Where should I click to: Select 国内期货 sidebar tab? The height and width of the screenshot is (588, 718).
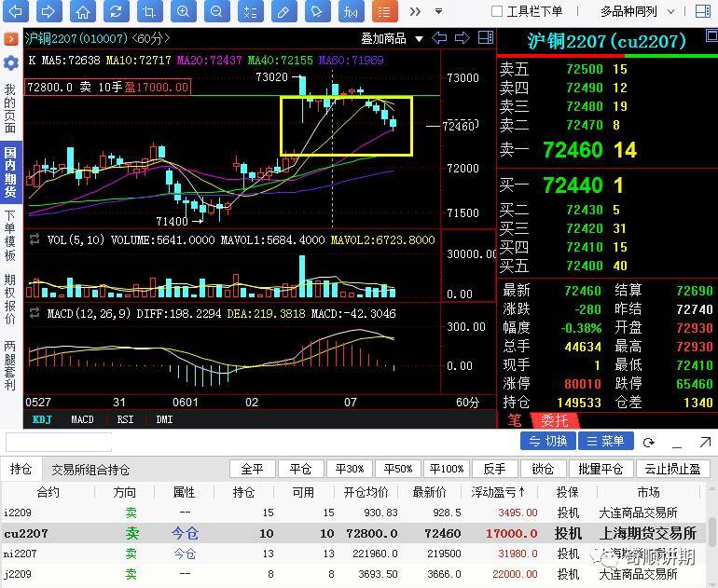10,172
